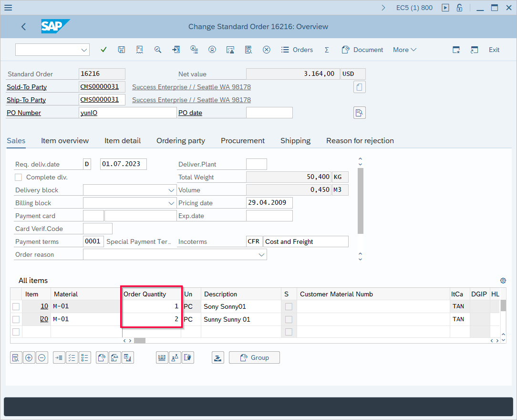
Task: Open the Ordering party tab
Action: click(x=181, y=141)
